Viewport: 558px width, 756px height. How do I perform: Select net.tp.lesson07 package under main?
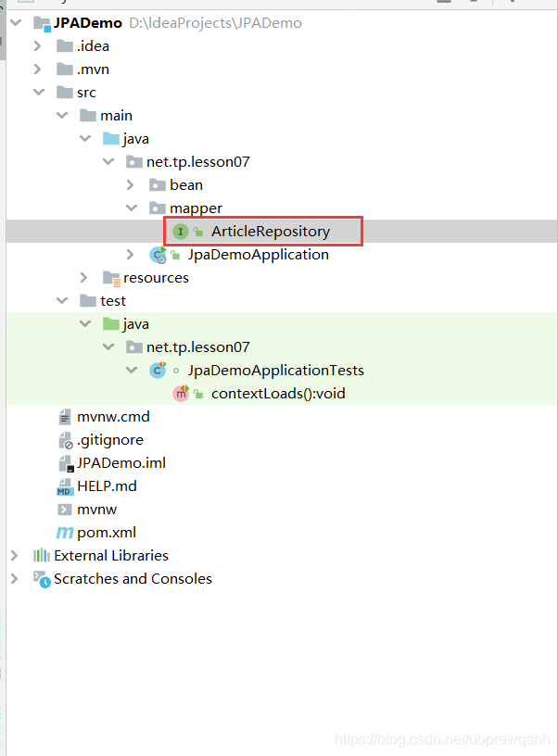(x=198, y=162)
